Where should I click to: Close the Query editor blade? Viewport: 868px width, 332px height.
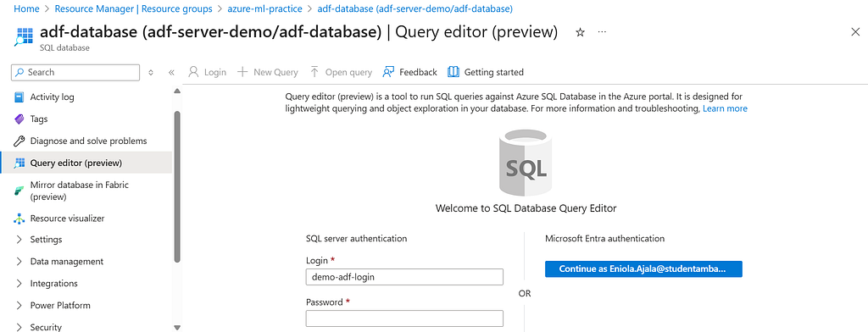point(855,32)
